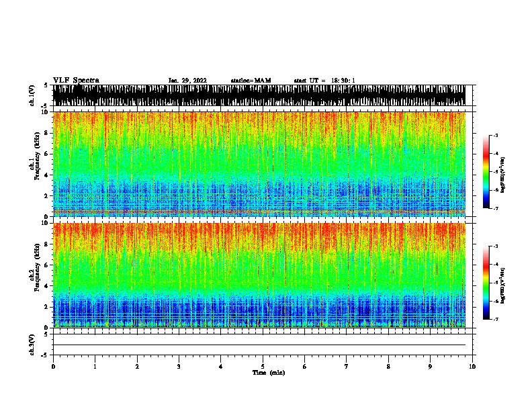
Task: Click the -7 label on ch.1 color bar
Action: tap(495, 208)
